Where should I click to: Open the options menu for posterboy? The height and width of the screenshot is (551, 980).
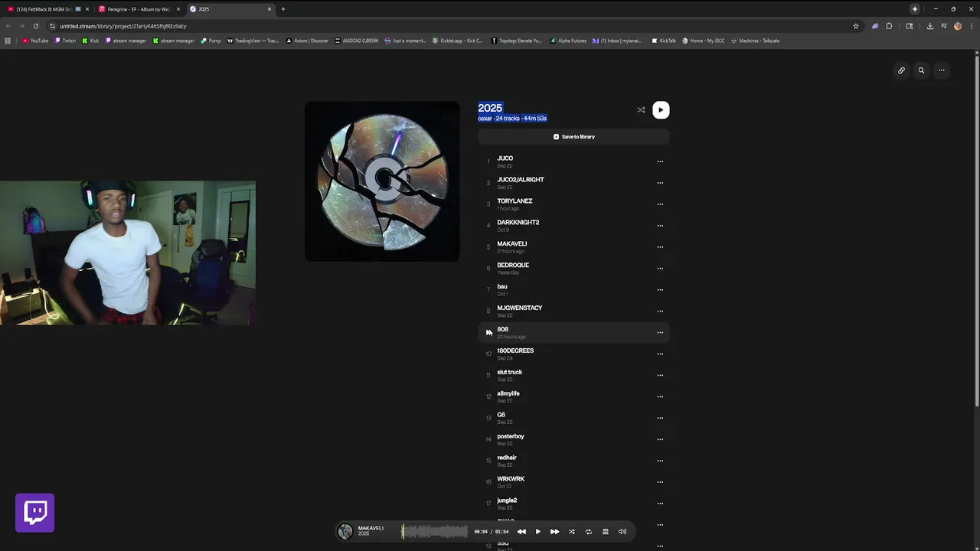coord(660,439)
